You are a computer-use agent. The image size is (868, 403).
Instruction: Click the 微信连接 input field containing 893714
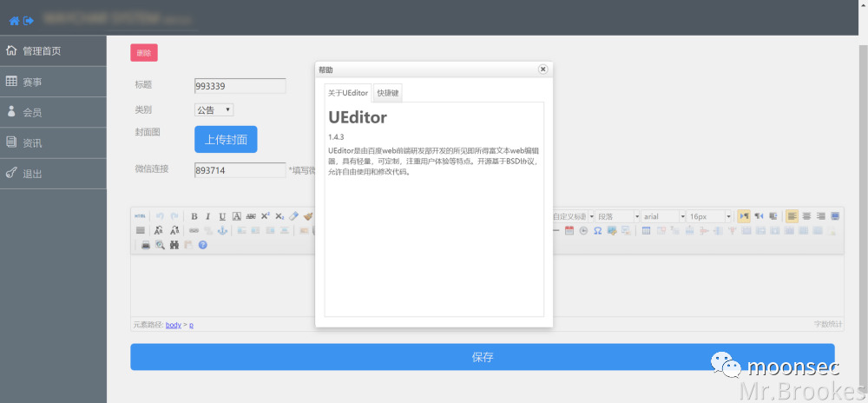click(x=240, y=170)
